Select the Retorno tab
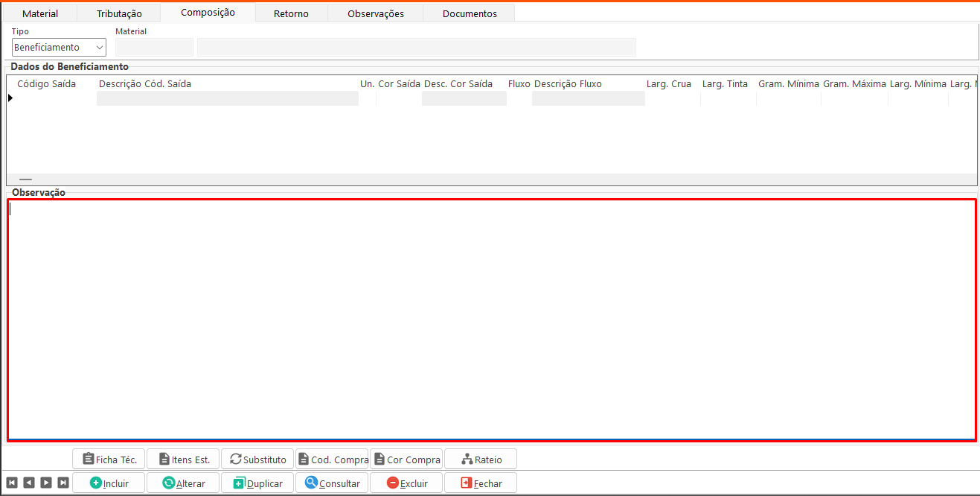The height and width of the screenshot is (496, 980). click(291, 13)
